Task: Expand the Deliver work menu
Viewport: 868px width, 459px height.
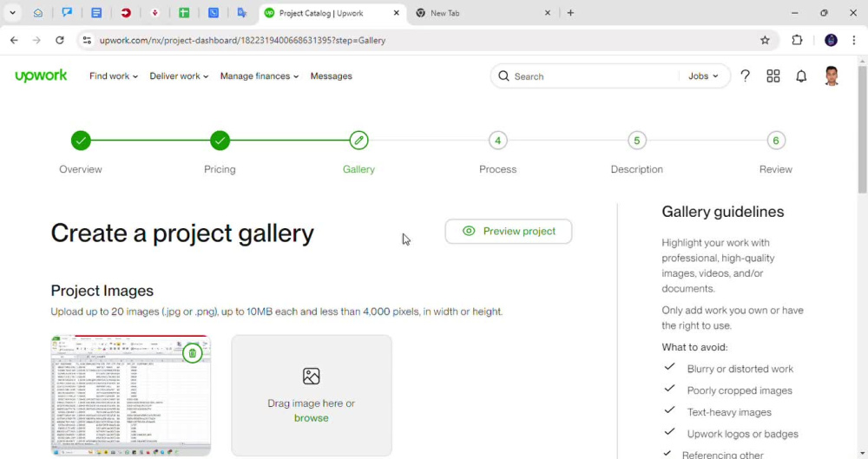Action: tap(179, 75)
